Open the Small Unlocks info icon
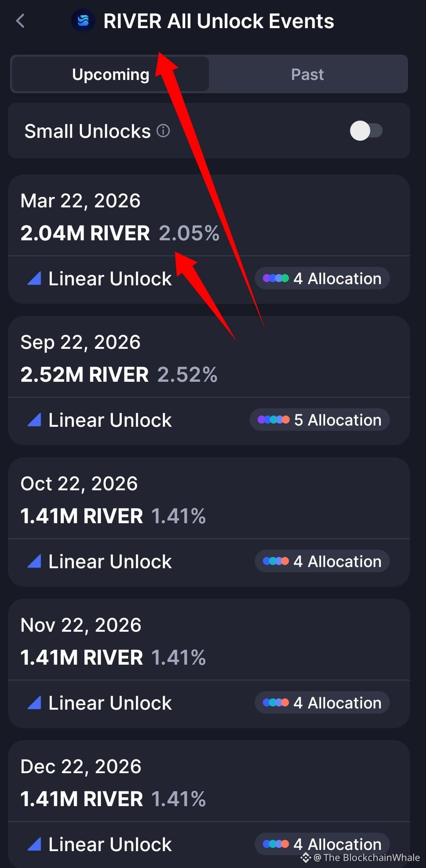Viewport: 426px width, 868px height. pyautogui.click(x=163, y=131)
